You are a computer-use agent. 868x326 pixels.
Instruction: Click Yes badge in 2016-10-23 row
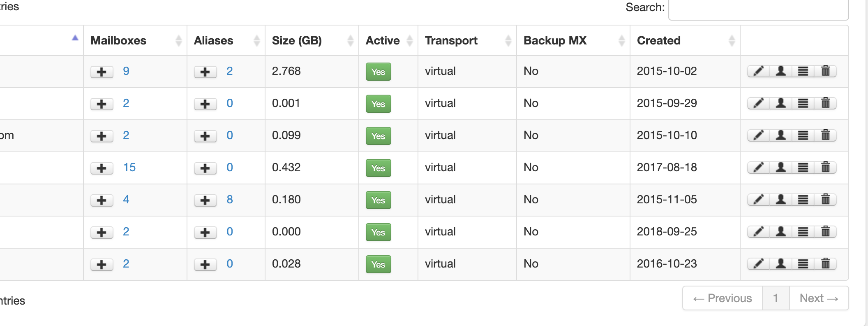coord(378,264)
